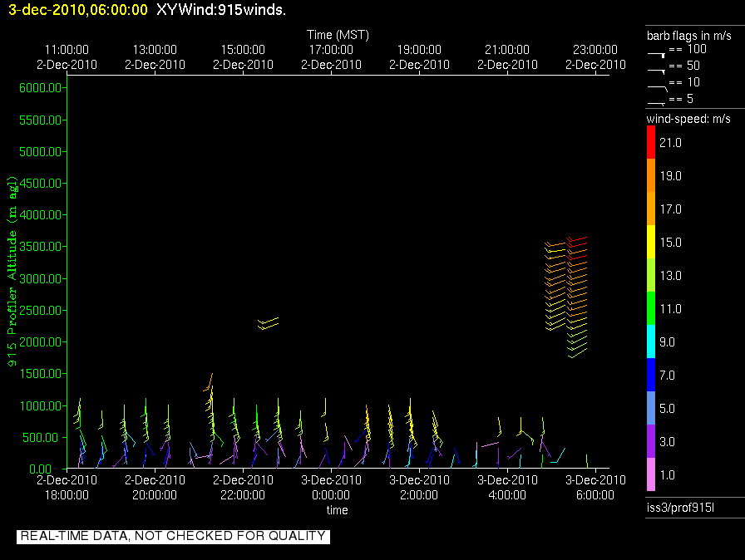Click the red 21.0 color bar segment
The image size is (745, 560).
(651, 142)
